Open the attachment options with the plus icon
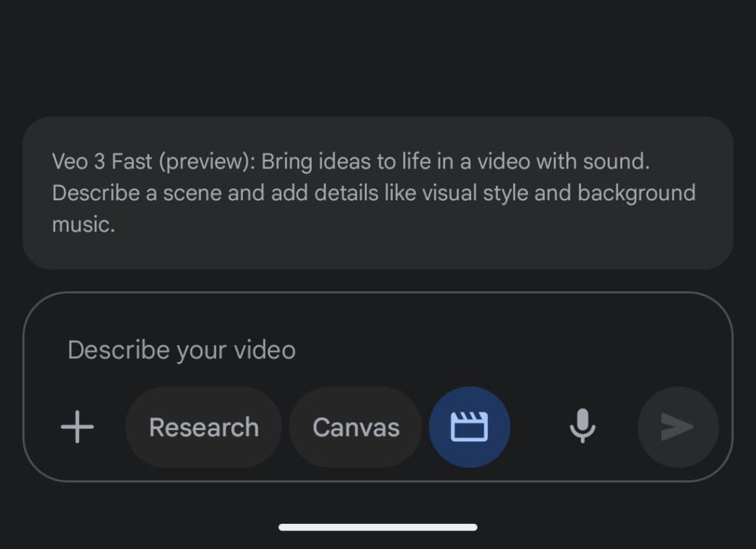The height and width of the screenshot is (549, 756). click(77, 427)
